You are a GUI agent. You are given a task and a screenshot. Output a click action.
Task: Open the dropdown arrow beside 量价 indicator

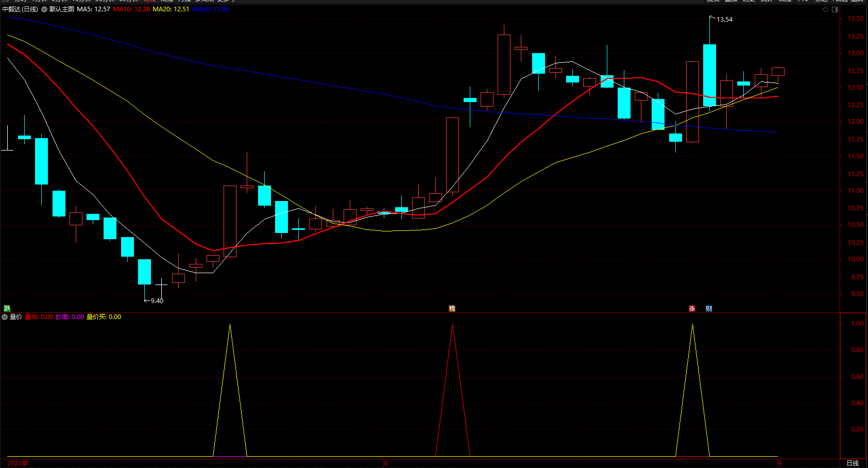pyautogui.click(x=5, y=317)
